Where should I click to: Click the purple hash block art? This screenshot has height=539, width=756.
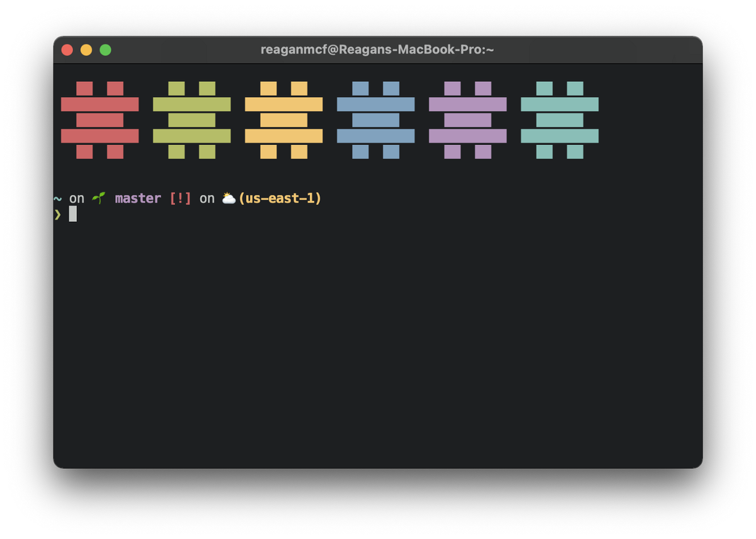[467, 120]
